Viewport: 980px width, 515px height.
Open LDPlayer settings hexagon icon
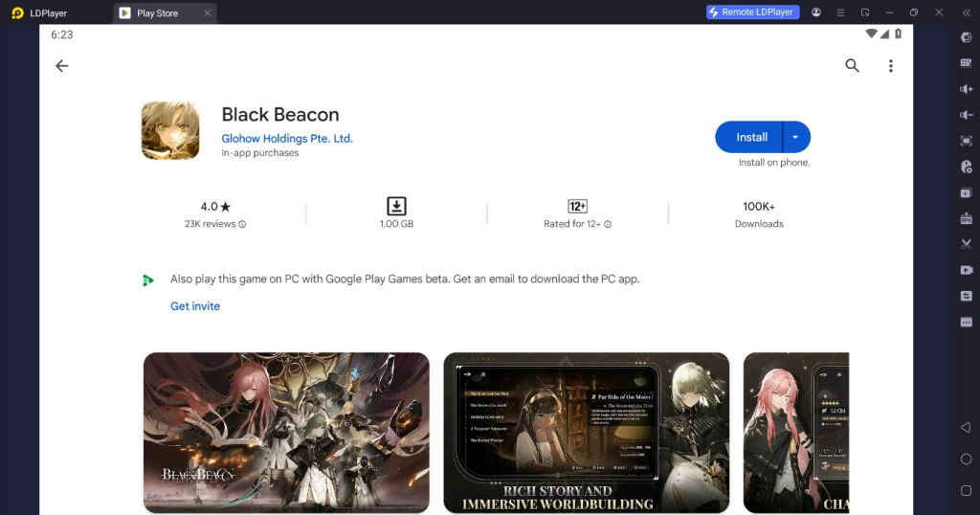tap(967, 37)
